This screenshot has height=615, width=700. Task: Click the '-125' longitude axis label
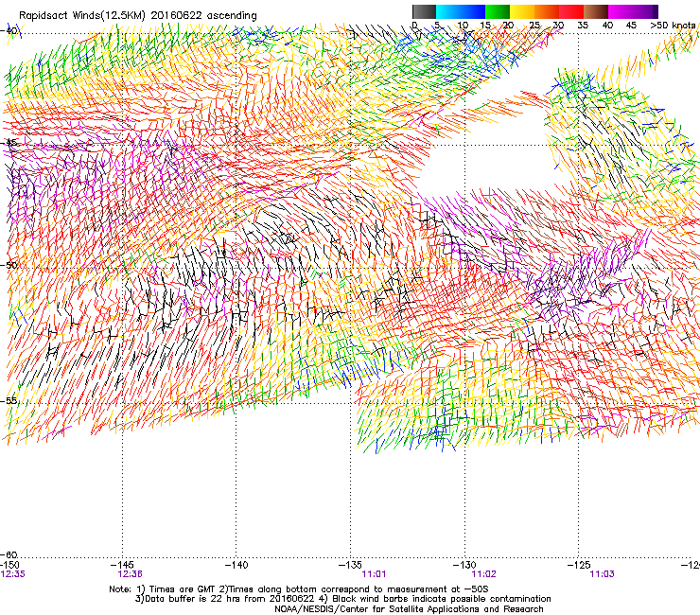point(579,565)
